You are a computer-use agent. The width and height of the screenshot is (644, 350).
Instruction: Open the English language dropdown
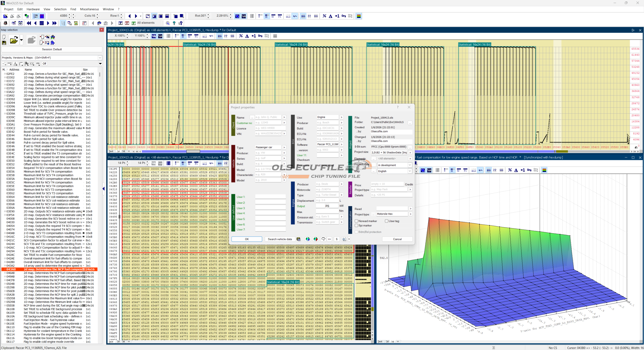410,171
